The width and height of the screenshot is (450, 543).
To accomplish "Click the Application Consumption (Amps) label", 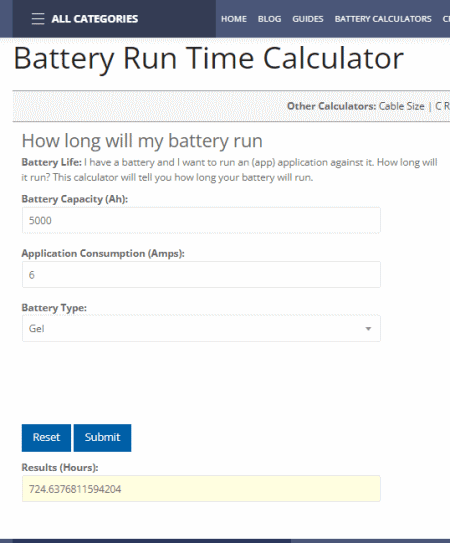I will click(103, 253).
